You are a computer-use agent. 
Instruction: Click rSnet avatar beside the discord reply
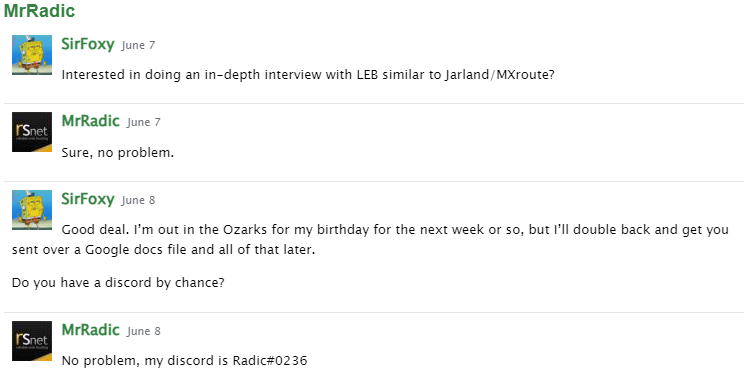tap(32, 341)
